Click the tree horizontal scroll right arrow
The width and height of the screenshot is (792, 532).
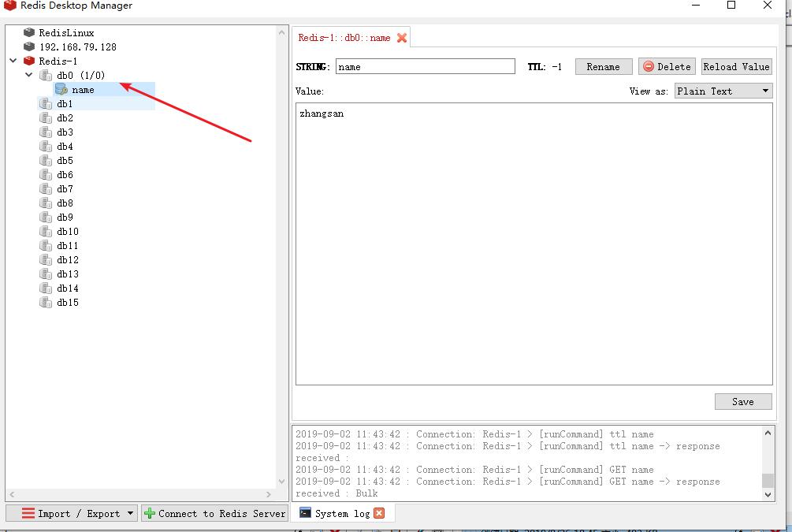coord(269,494)
